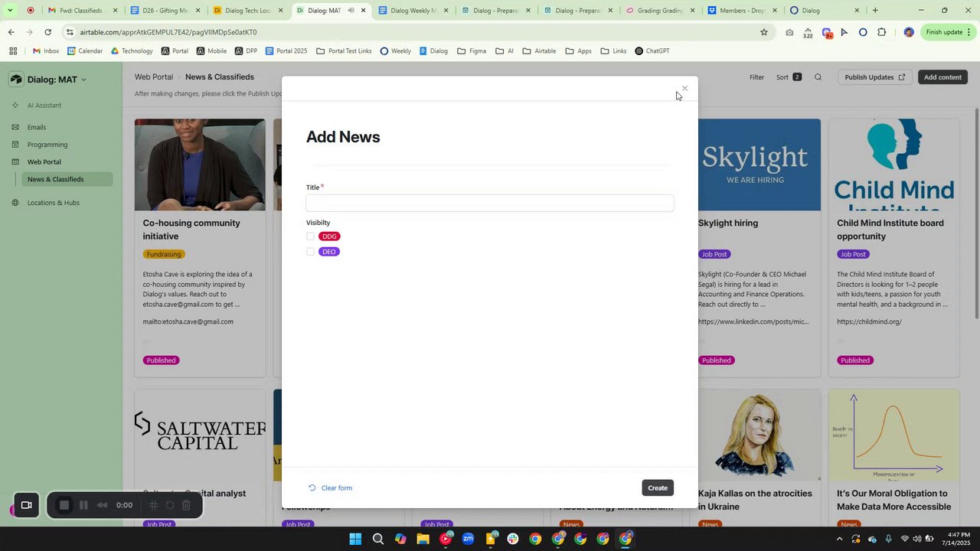Open the Airtable bookmark folder

pyautogui.click(x=539, y=51)
